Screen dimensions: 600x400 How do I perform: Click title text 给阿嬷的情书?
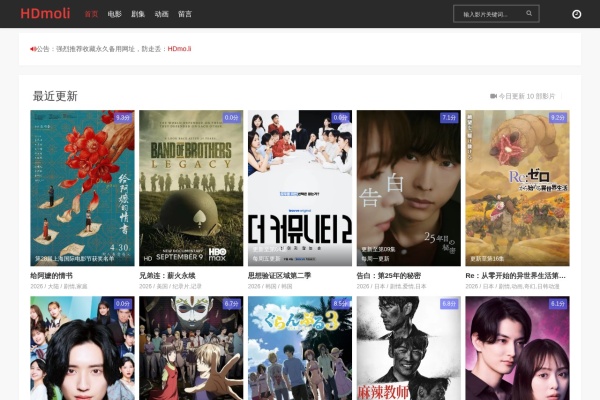[52, 276]
